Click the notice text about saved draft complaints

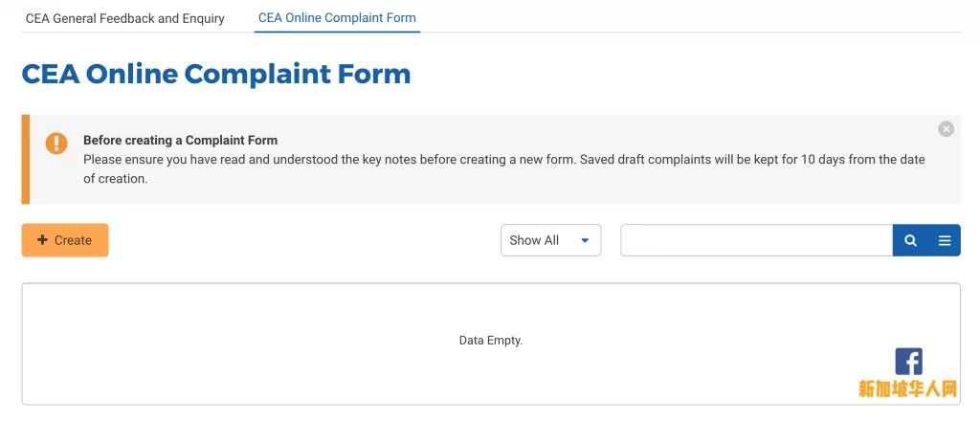click(503, 168)
